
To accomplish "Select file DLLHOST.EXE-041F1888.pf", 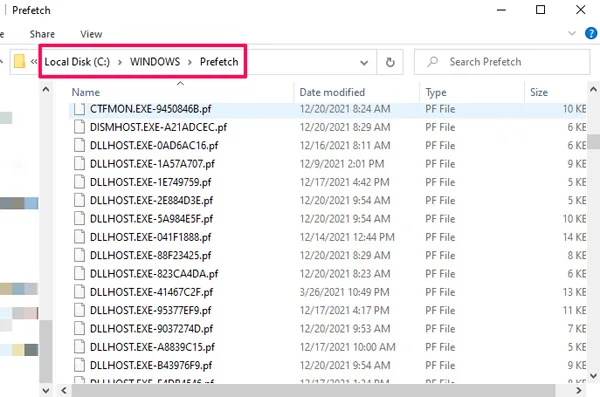I will [328, 237].
